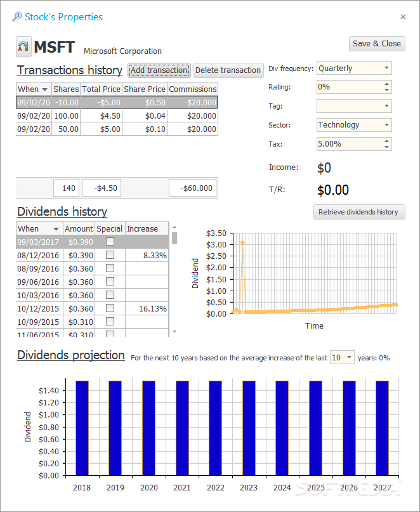Click the dividends list scroll down arrow
Screen dimensions: 420x512
174,331
